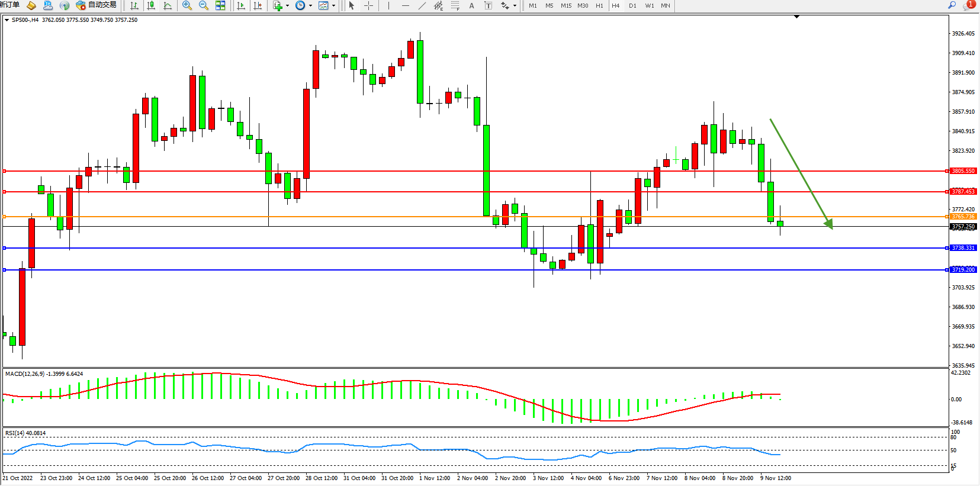Open the periodicity clock dropdown arrow
This screenshot has height=486, width=980.
click(x=310, y=6)
